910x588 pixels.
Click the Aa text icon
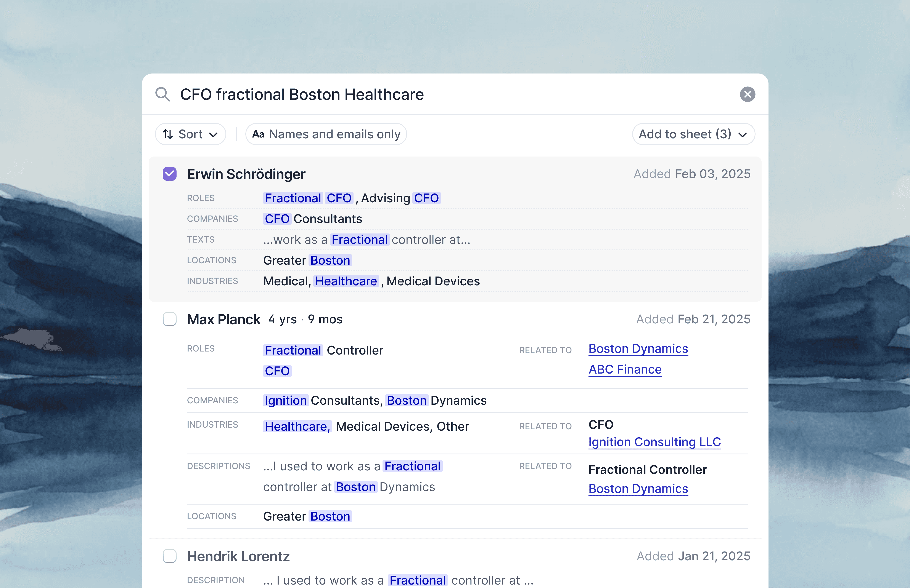(x=258, y=134)
